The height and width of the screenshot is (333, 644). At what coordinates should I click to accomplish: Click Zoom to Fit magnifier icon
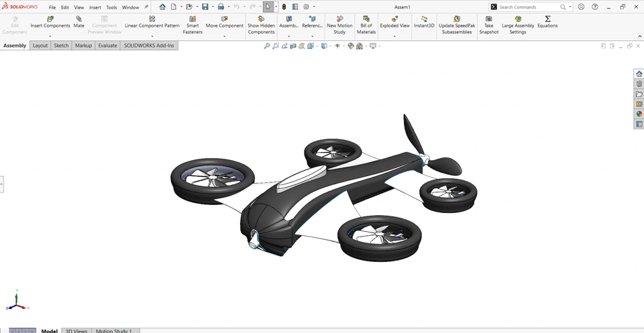tap(266, 46)
